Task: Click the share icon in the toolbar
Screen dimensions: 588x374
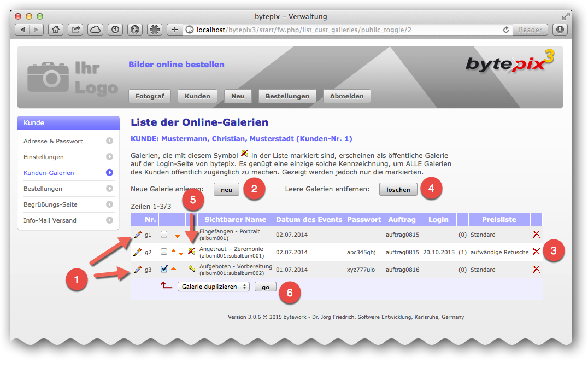Action: point(75,30)
